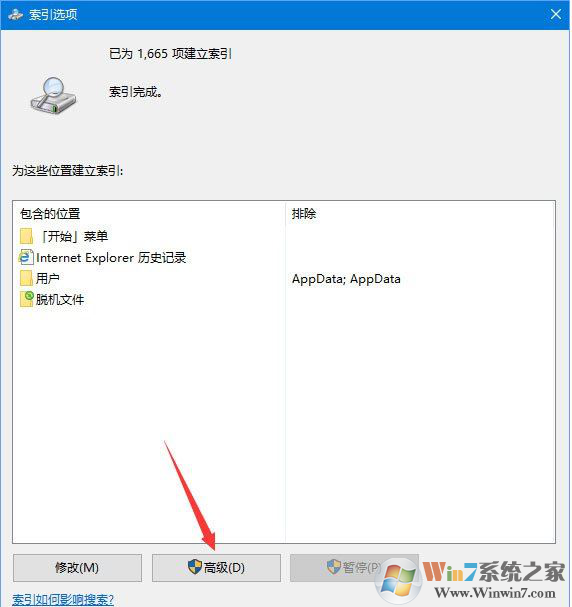This screenshot has height=607, width=572.
Task: Select the Internet Explorer 历史记录 entry text
Action: (111, 258)
